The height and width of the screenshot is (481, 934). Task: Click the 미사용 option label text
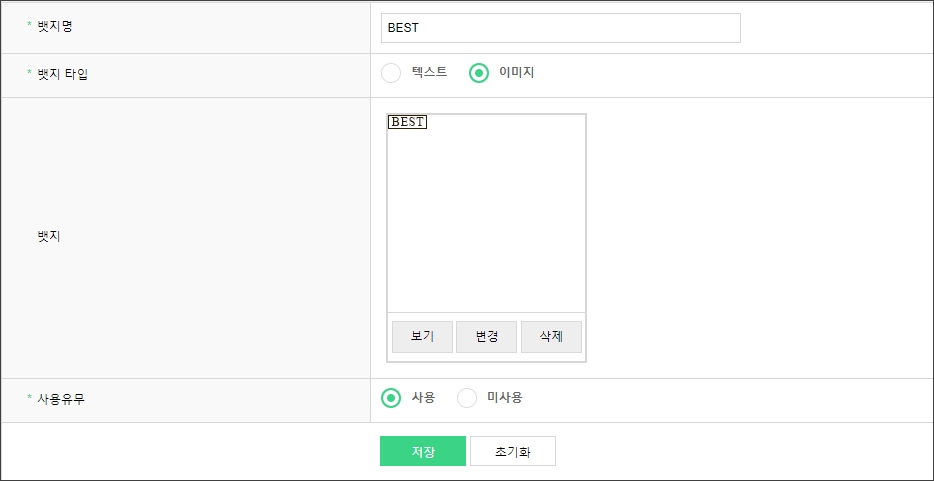[x=504, y=398]
